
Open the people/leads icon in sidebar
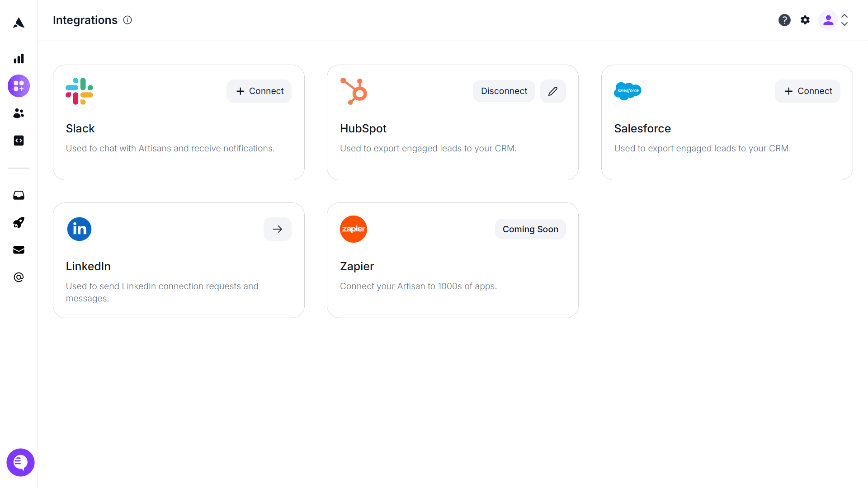(x=19, y=113)
